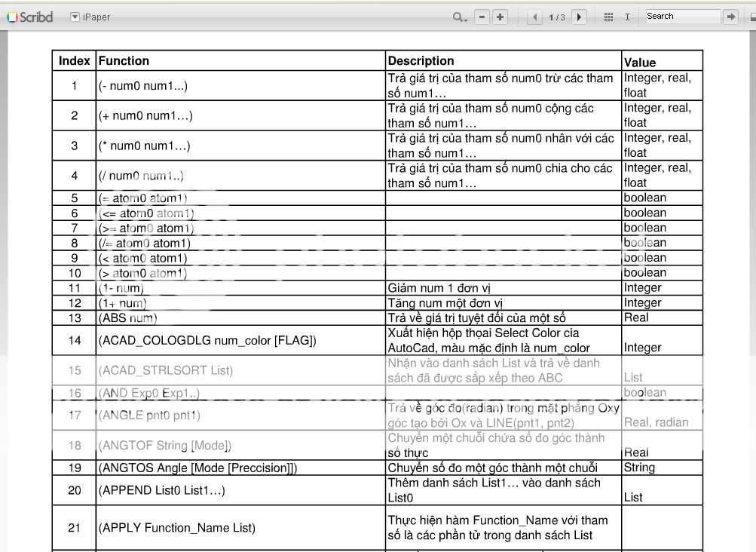Image resolution: width=756 pixels, height=552 pixels.
Task: Select the cell "(1+ num)"
Action: tap(240, 303)
